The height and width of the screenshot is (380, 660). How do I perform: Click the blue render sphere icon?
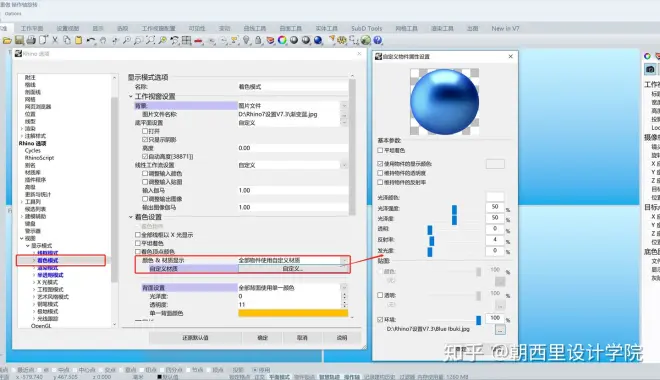click(x=318, y=40)
